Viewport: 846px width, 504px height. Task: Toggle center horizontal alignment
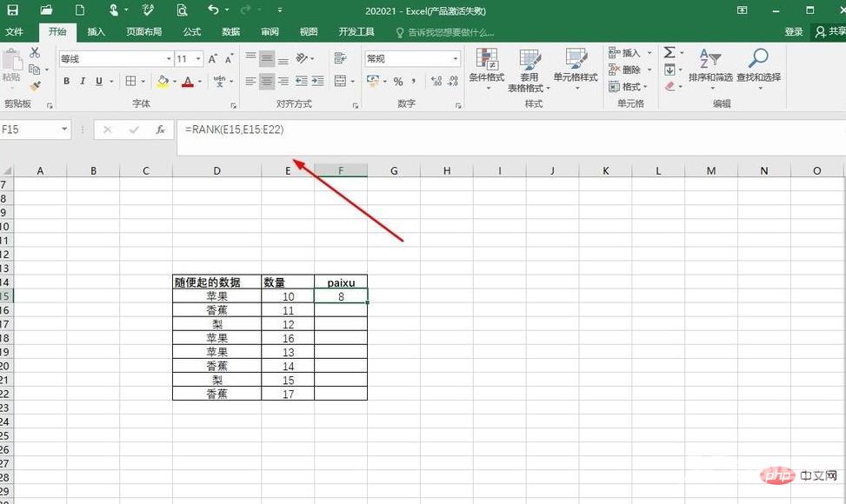click(267, 81)
